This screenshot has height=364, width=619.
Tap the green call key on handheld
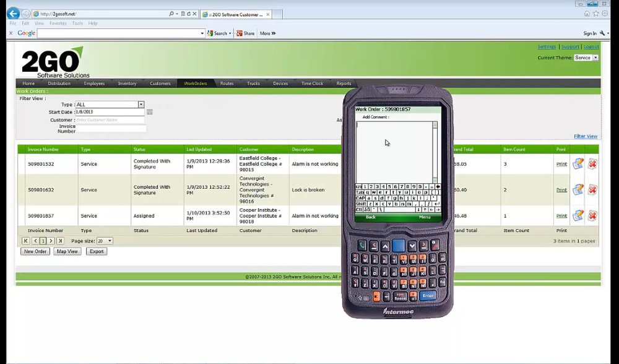pyautogui.click(x=361, y=246)
